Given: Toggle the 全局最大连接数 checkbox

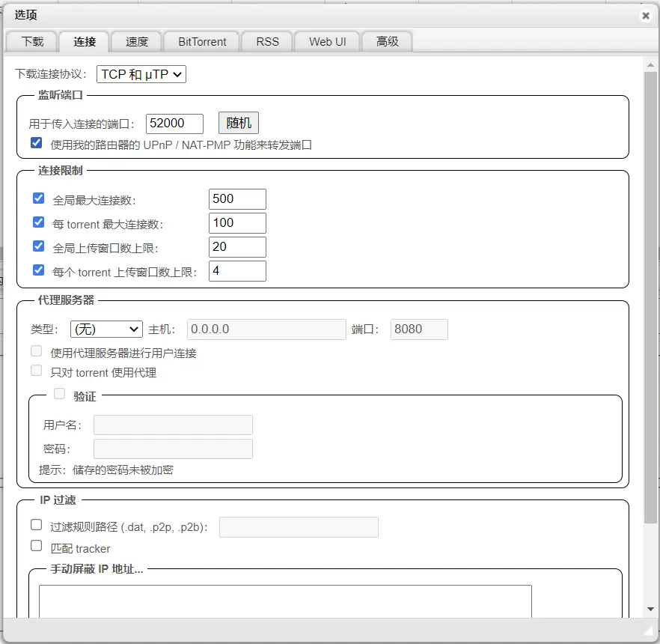Looking at the screenshot, I should point(39,198).
